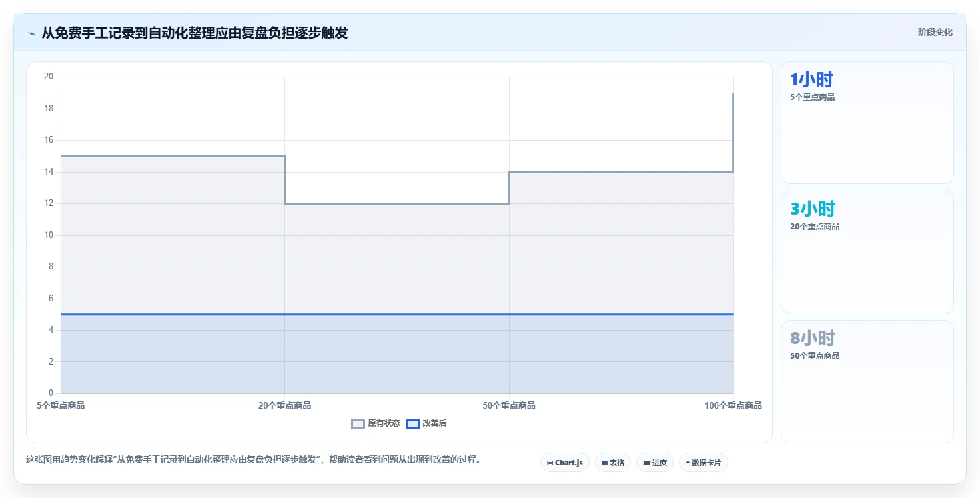Click the 阶段变化 label in the header
Image resolution: width=980 pixels, height=498 pixels.
[x=935, y=32]
